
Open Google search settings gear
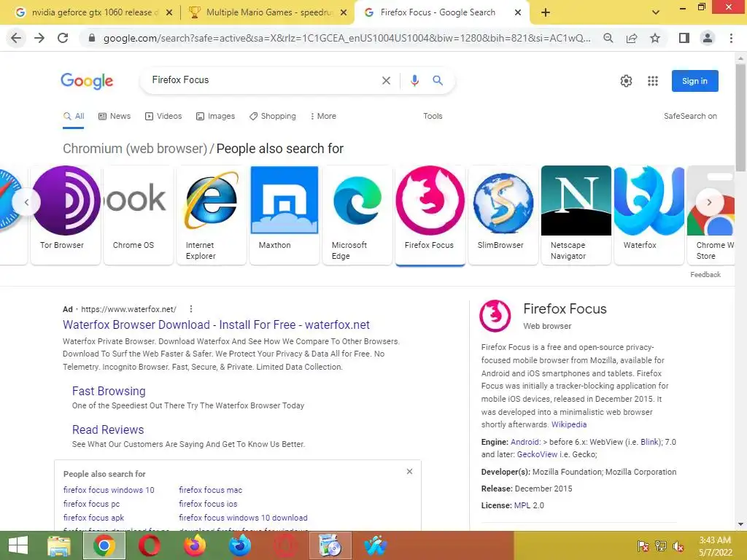[x=626, y=81]
